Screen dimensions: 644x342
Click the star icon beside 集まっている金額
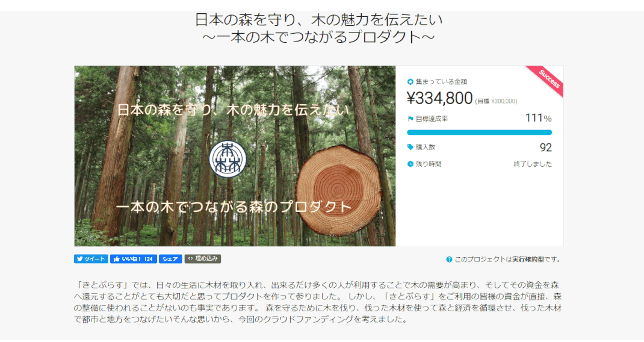[410, 82]
